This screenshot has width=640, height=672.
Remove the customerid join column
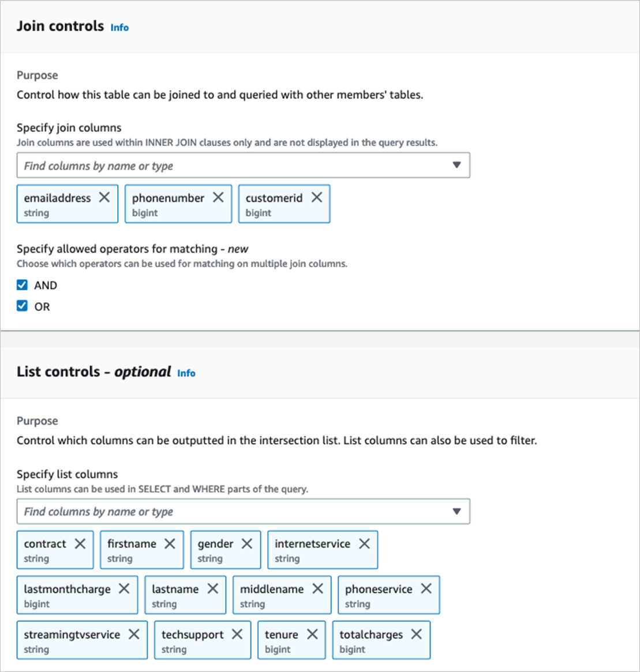[x=317, y=197]
